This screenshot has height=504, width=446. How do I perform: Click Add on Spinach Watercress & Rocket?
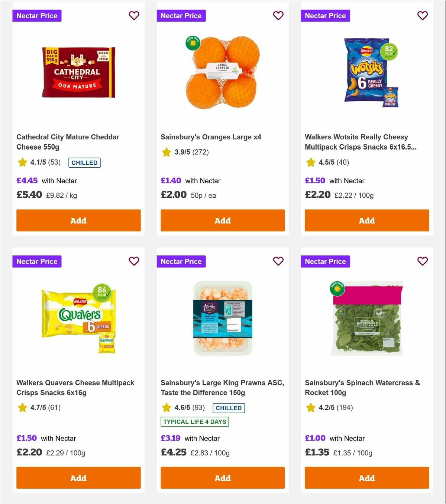tap(366, 478)
